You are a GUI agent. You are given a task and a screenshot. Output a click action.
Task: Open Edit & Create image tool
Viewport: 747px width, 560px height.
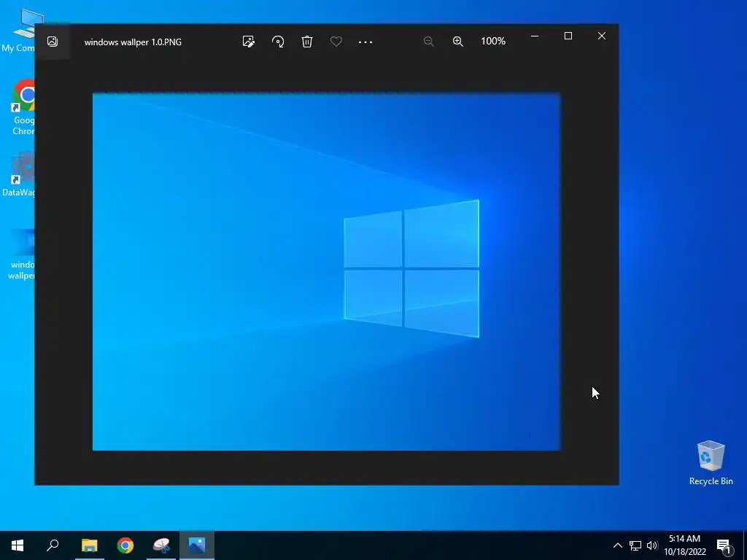pyautogui.click(x=248, y=42)
